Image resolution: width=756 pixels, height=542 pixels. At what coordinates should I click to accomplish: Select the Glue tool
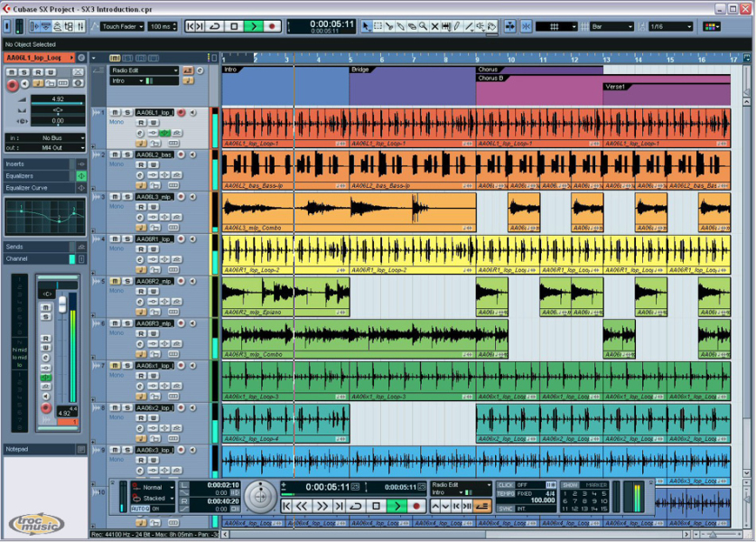(x=401, y=26)
